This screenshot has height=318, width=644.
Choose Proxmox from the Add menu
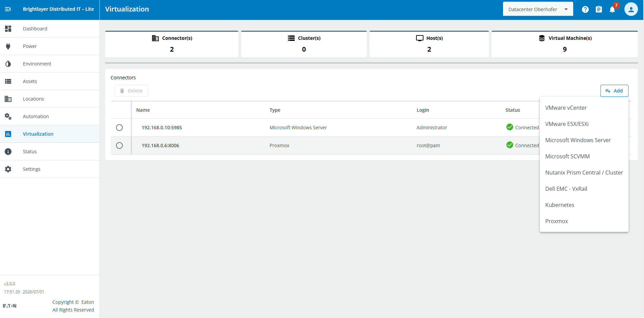(x=584, y=221)
